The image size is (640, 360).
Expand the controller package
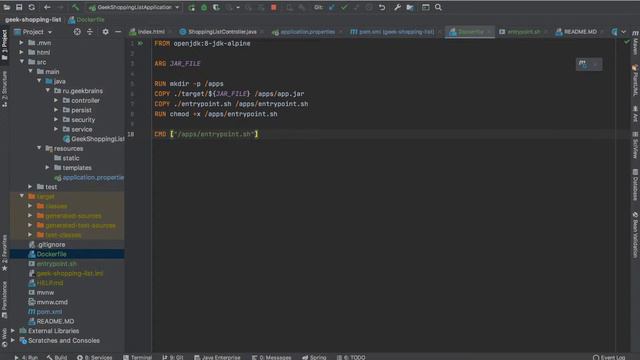[56, 100]
